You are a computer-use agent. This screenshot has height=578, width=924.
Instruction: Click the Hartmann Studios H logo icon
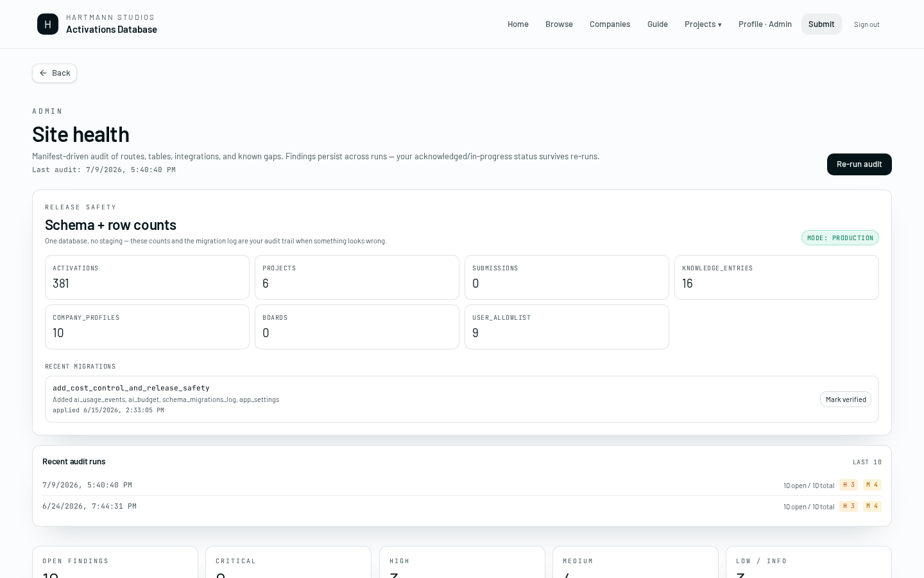47,24
